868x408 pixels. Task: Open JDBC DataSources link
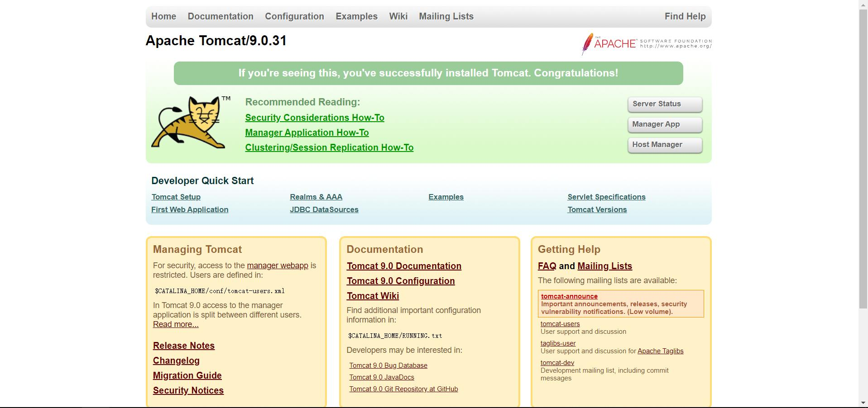tap(324, 209)
